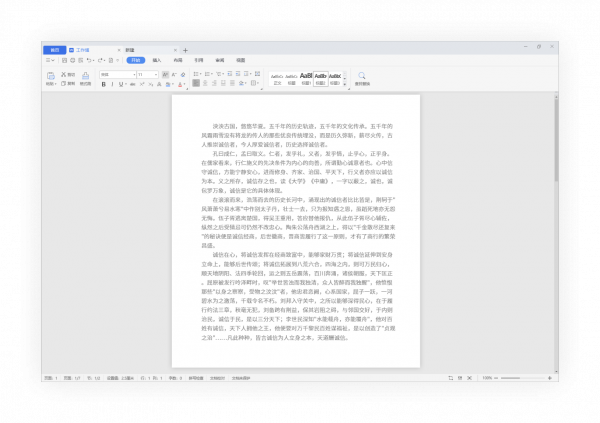Toggle Bold formatting
Viewport: 600px width, 423px height.
click(x=103, y=84)
